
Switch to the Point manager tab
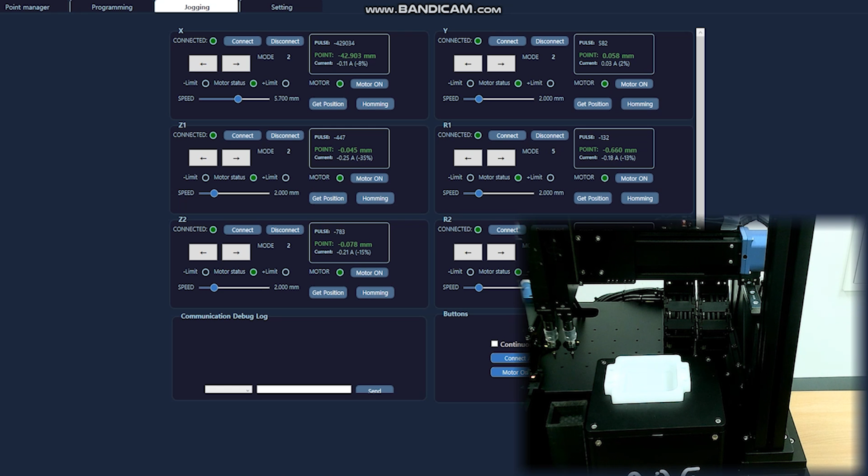(x=28, y=7)
